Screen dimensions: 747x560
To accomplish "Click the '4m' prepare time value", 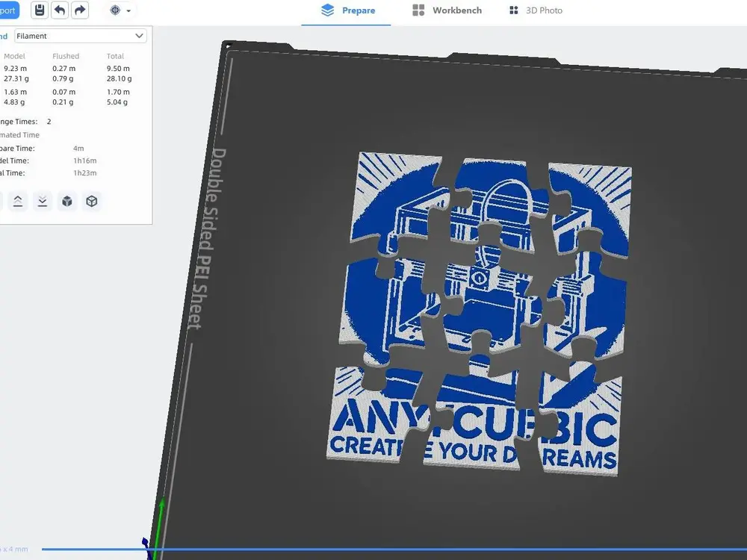I will tap(78, 149).
